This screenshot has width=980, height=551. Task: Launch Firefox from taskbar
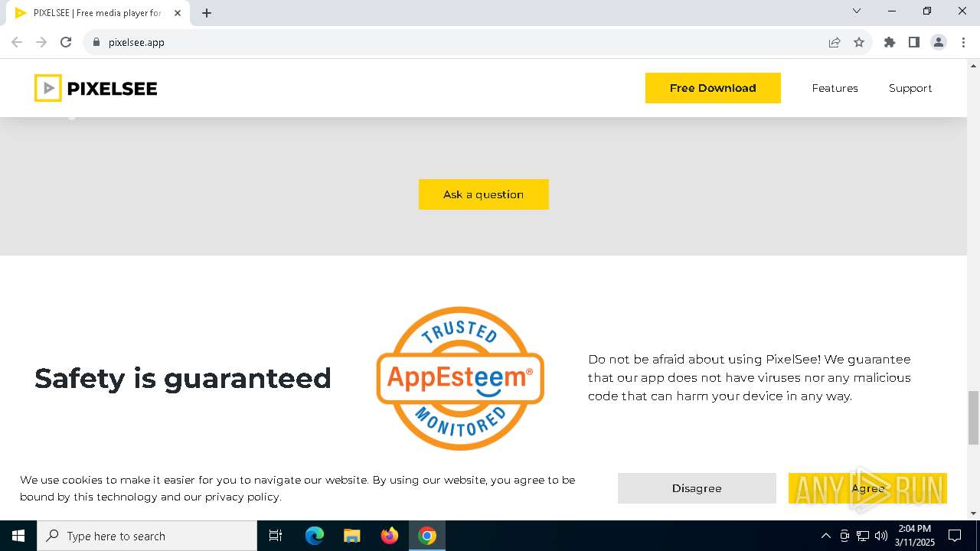[x=390, y=536]
